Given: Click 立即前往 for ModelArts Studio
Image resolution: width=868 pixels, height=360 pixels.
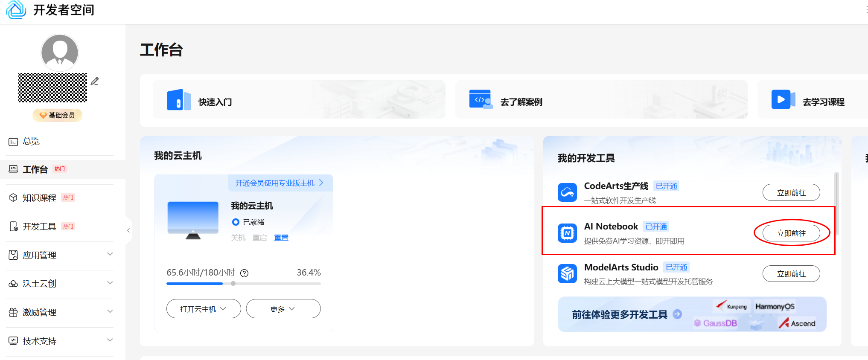Looking at the screenshot, I should (x=791, y=273).
